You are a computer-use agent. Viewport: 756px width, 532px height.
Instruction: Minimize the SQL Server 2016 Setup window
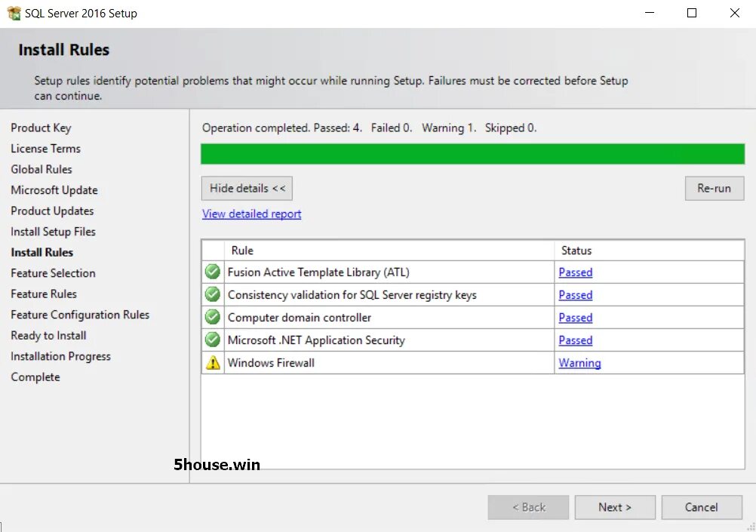(x=650, y=13)
